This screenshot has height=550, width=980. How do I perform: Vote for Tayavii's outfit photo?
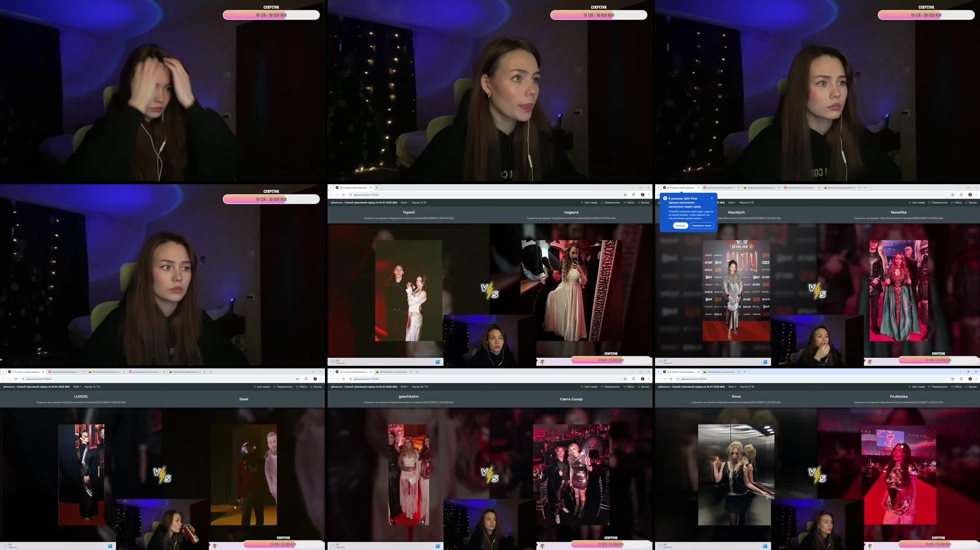[409, 292]
